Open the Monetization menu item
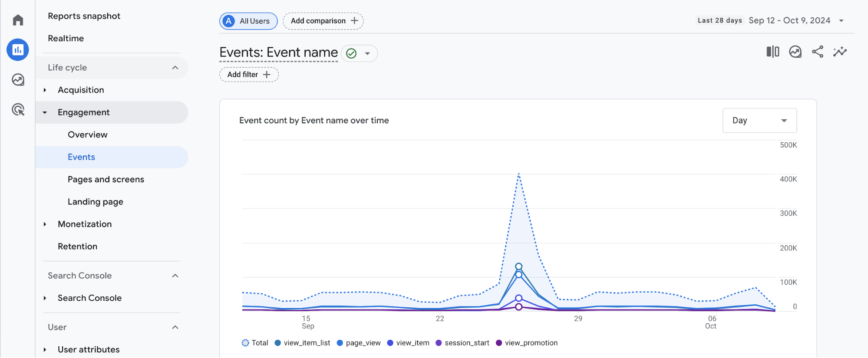The image size is (868, 358). pos(85,224)
